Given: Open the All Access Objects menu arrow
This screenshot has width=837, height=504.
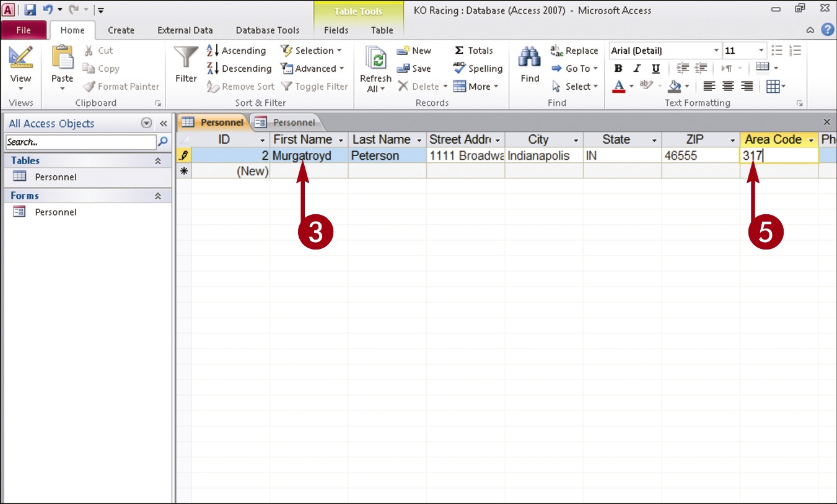Looking at the screenshot, I should click(147, 123).
